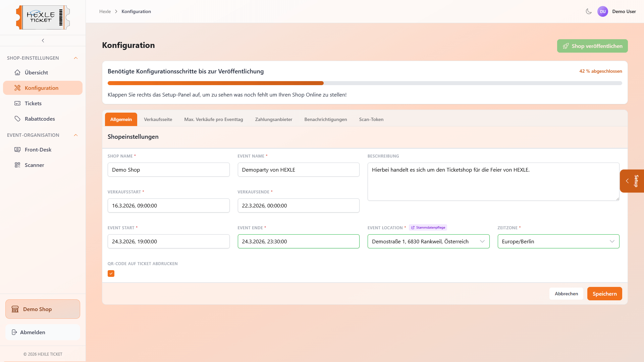Screen dimensions: 644x362
Task: Collapse the Shop-Einstellungen section
Action: (x=76, y=58)
